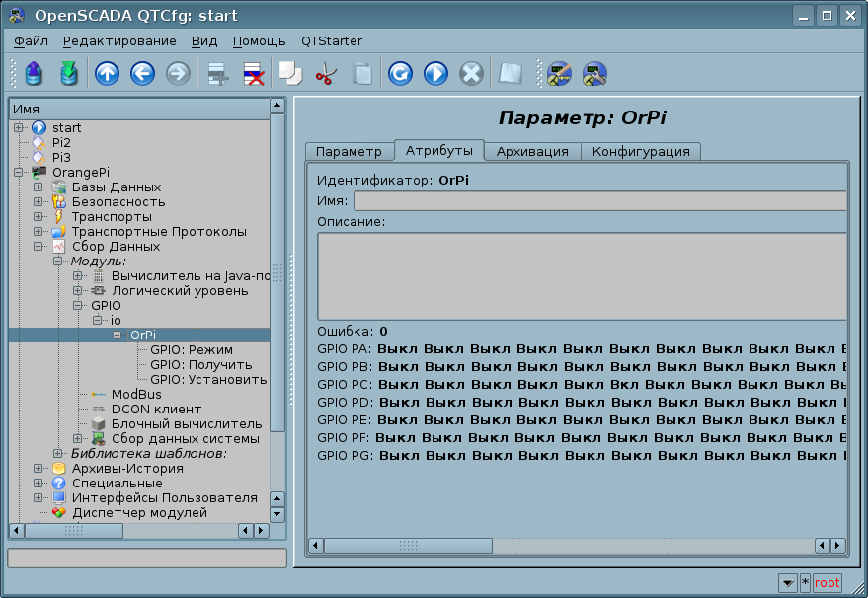Refresh the page with the circular arrow icon
Screen dimensions: 868x598
pyautogui.click(x=400, y=73)
